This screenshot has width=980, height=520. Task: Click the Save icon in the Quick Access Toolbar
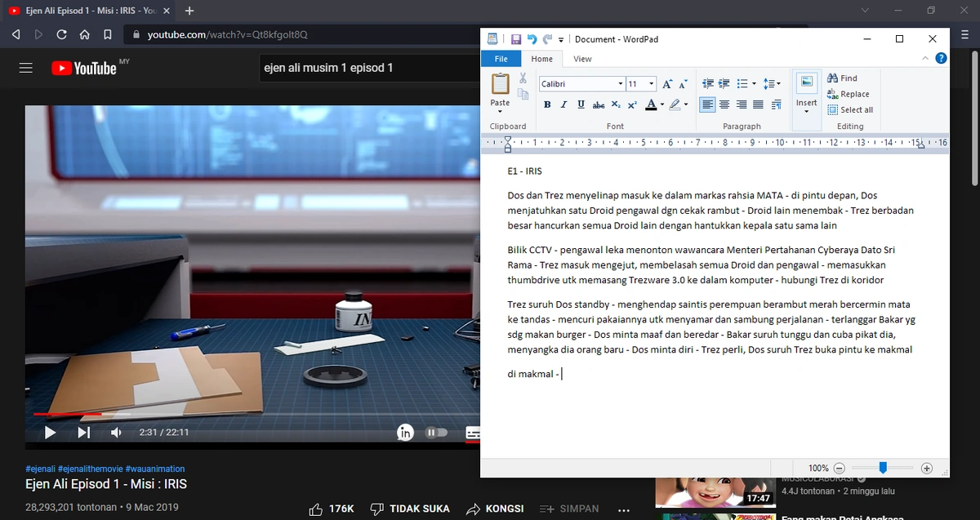[515, 38]
